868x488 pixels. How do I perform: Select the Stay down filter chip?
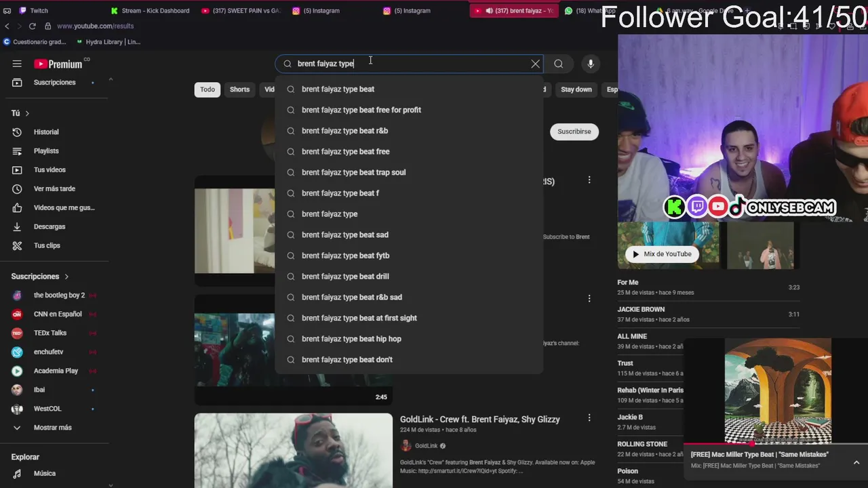click(x=576, y=89)
